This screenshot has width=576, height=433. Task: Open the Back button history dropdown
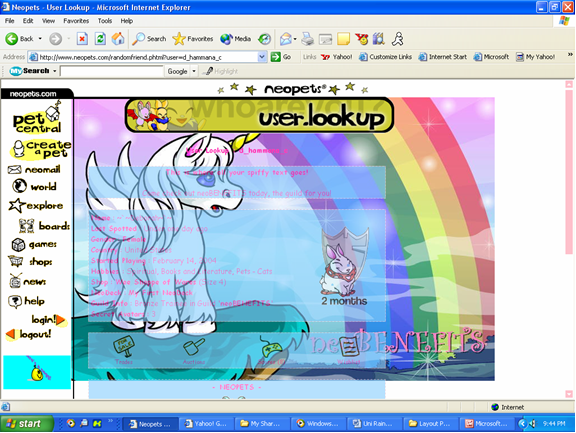[x=40, y=39]
